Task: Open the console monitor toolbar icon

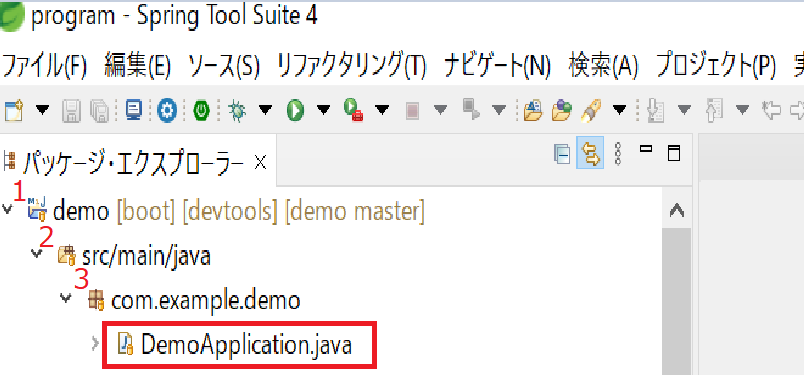Action: click(134, 110)
